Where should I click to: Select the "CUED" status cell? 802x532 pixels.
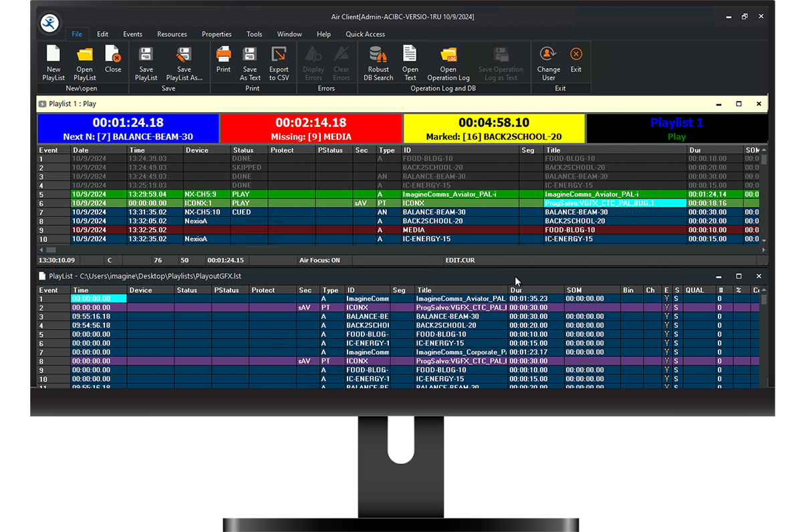coord(249,212)
